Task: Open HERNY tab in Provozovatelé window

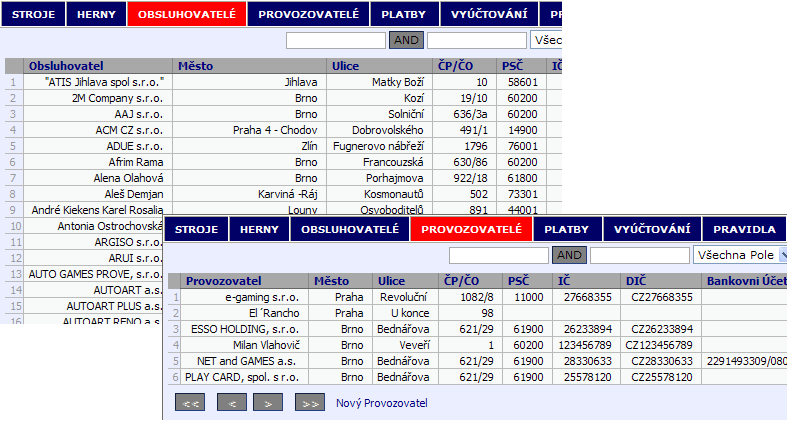Action: click(259, 229)
